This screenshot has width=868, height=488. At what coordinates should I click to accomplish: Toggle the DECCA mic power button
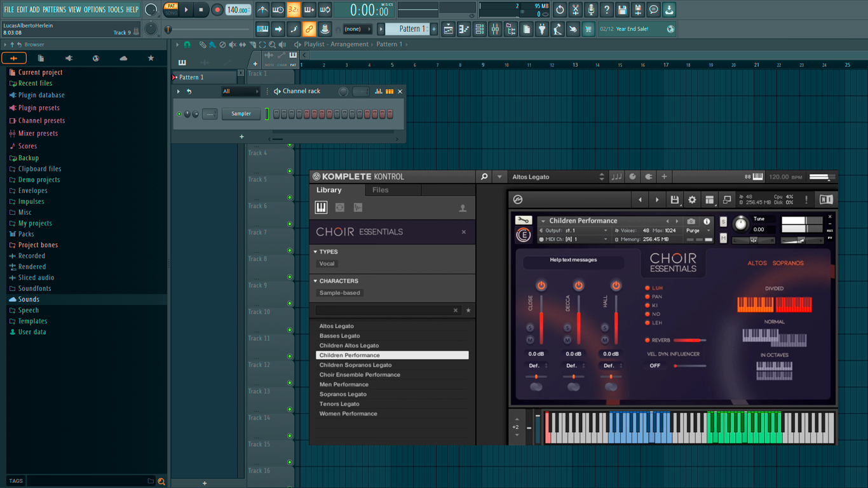(578, 285)
